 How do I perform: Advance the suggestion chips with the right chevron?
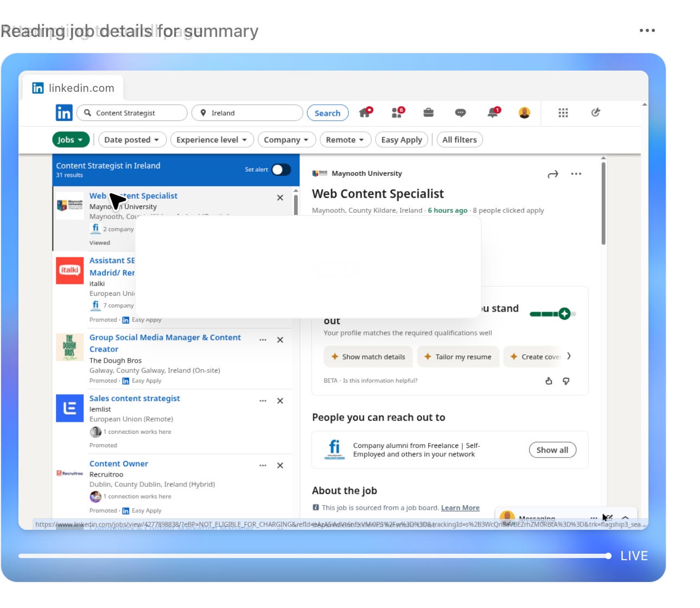pyautogui.click(x=569, y=356)
